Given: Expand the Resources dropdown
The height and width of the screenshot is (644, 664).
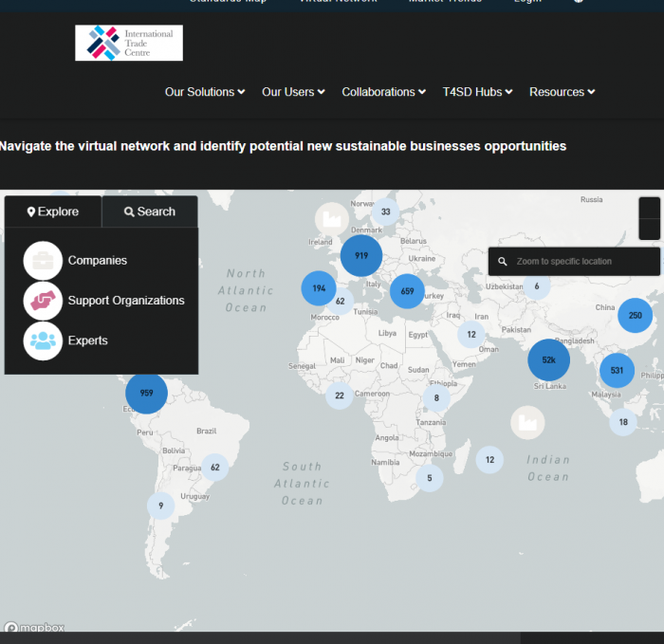Looking at the screenshot, I should click(562, 92).
